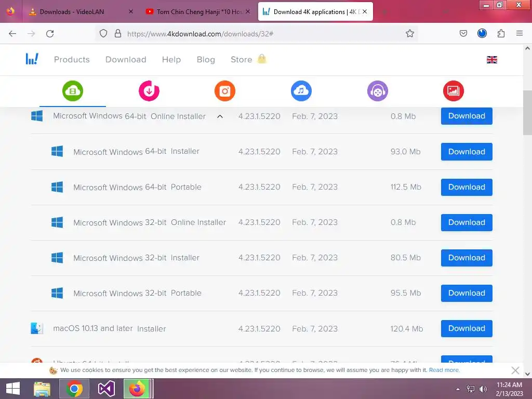Select the red image slideshow product icon
This screenshot has height=399, width=532.
[454, 91]
